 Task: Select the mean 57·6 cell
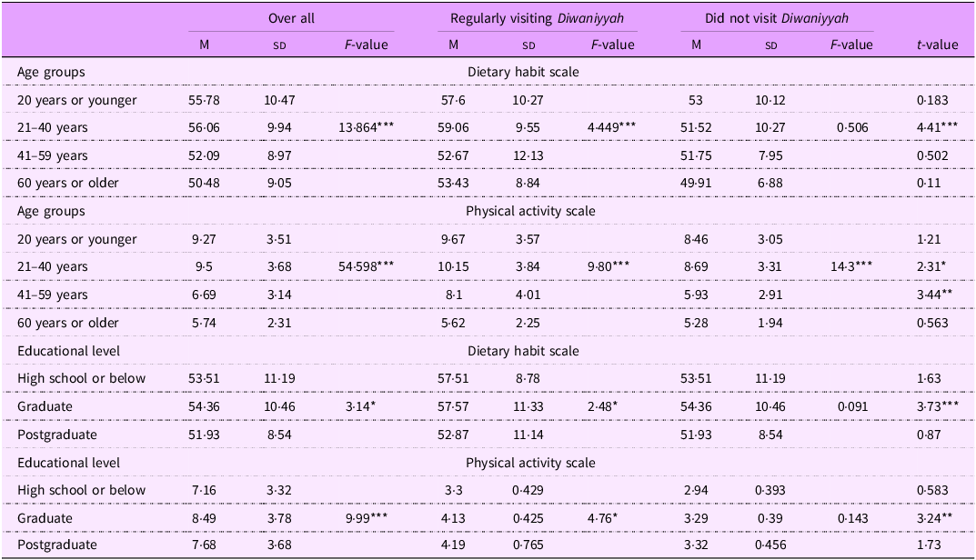453,100
